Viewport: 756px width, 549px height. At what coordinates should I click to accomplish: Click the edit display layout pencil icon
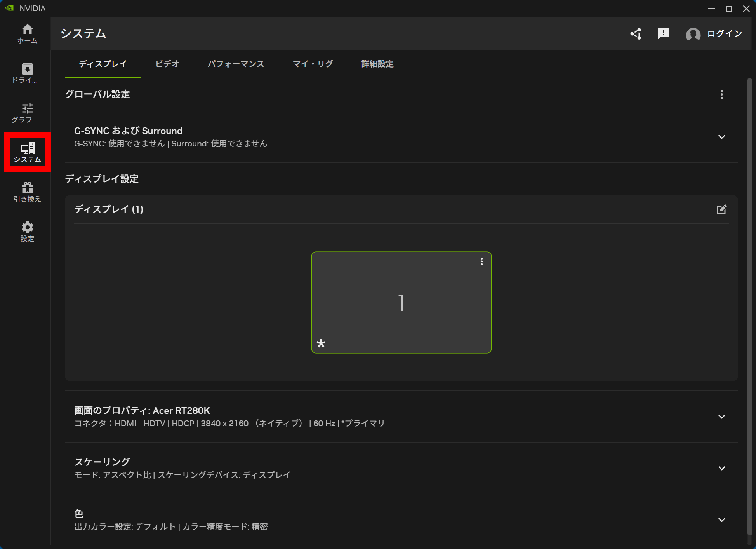click(722, 209)
